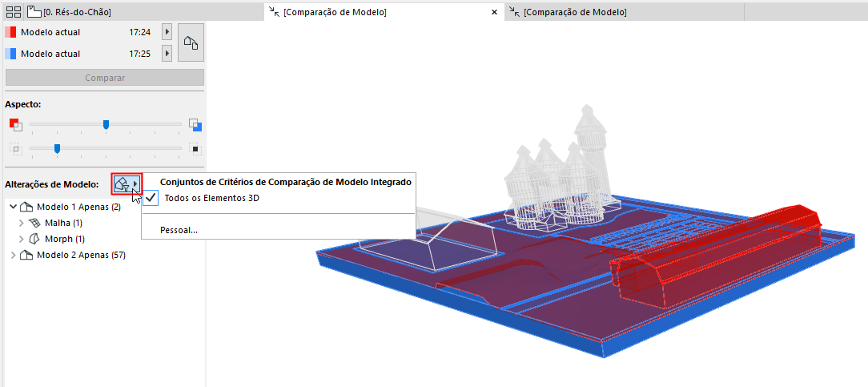Expand the Malha (1) tree node
The width and height of the screenshot is (868, 387).
(x=22, y=223)
